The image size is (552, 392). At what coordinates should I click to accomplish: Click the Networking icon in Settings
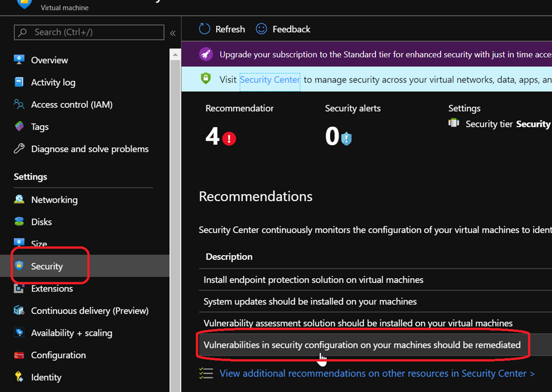click(x=19, y=200)
